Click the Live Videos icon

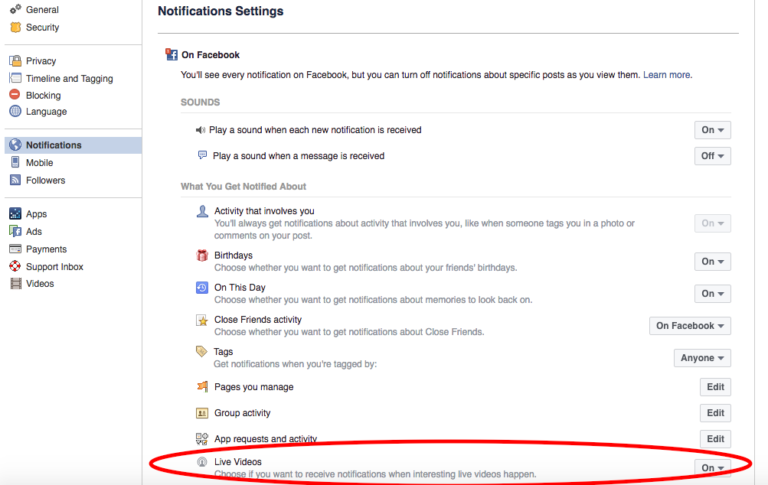coord(202,462)
